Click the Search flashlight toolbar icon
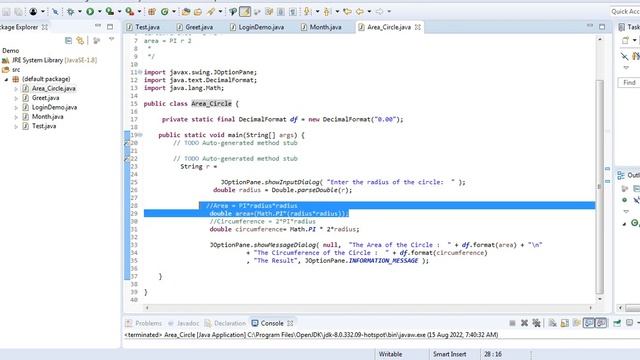640x360 pixels. (x=211, y=12)
